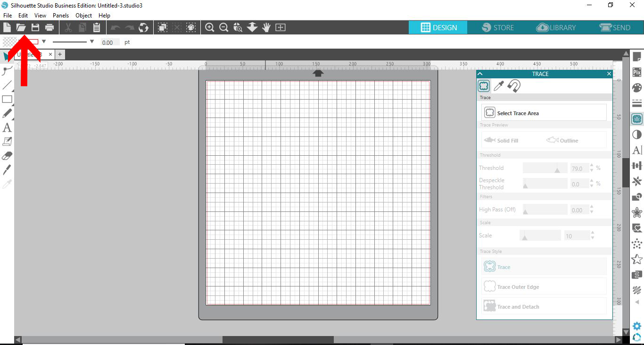This screenshot has height=345, width=644.
Task: Click the Despeckle Threshold slider
Action: pos(545,184)
